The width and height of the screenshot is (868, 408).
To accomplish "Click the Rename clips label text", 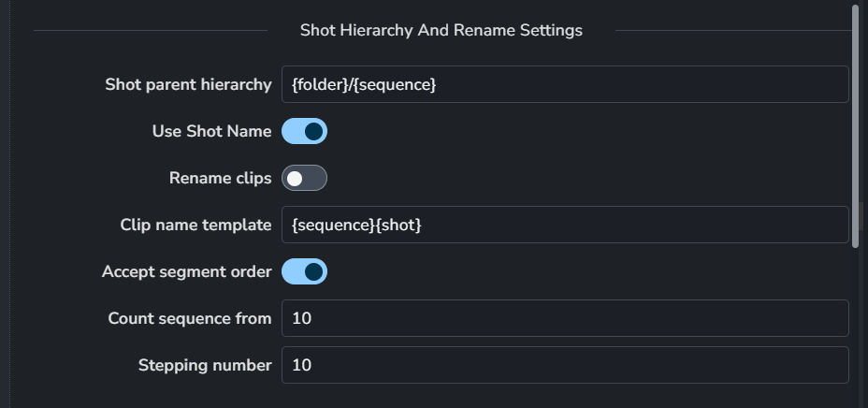I will click(221, 178).
